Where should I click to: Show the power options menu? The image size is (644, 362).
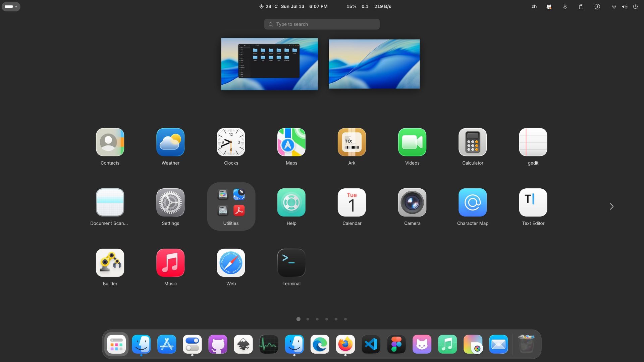[635, 6]
